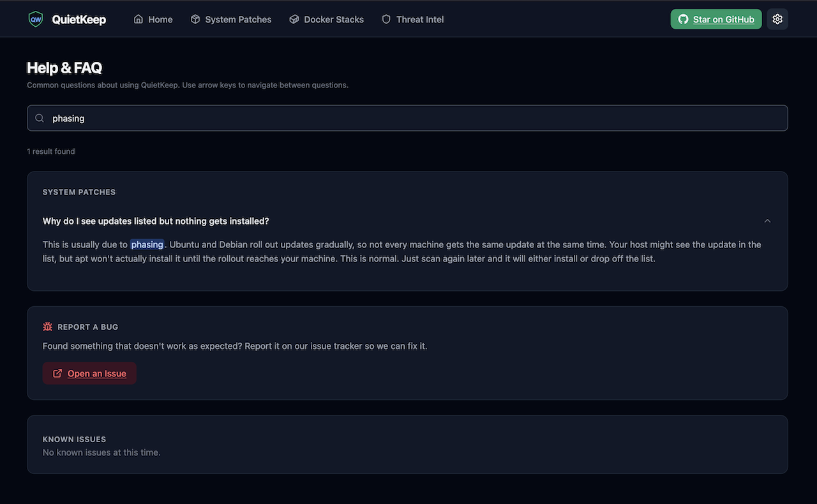Toggle the "Why do I see updates listed" question

click(156, 221)
